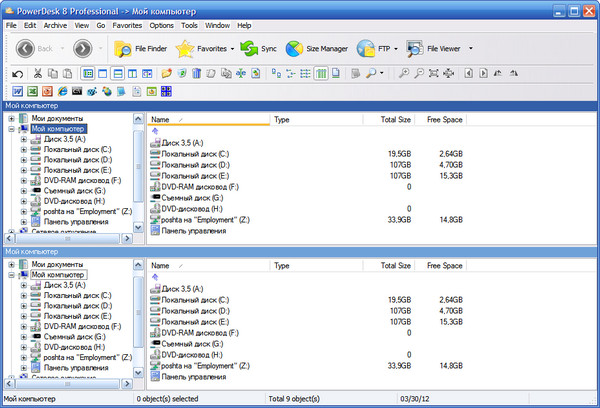Click the Excel launcher icon
This screenshot has height=408, width=600.
32,91
